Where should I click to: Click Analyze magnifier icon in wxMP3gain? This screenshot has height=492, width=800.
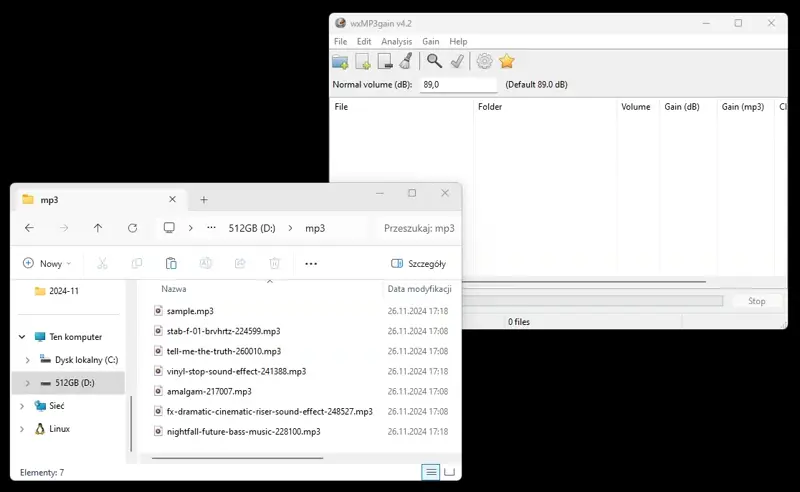click(434, 61)
